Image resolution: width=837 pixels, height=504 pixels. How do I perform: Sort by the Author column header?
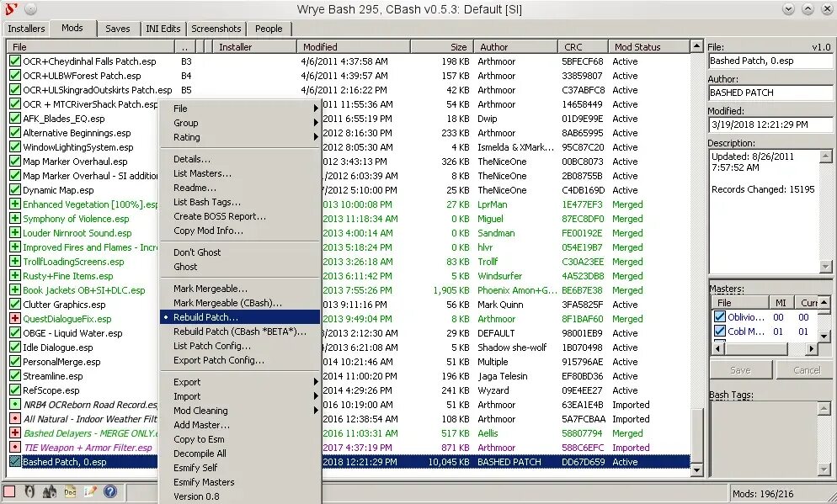[515, 47]
